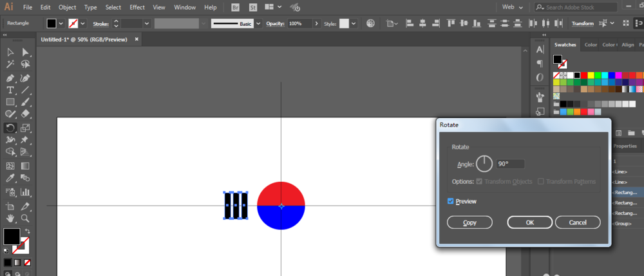
Task: Switch to the Align tab
Action: click(x=627, y=45)
